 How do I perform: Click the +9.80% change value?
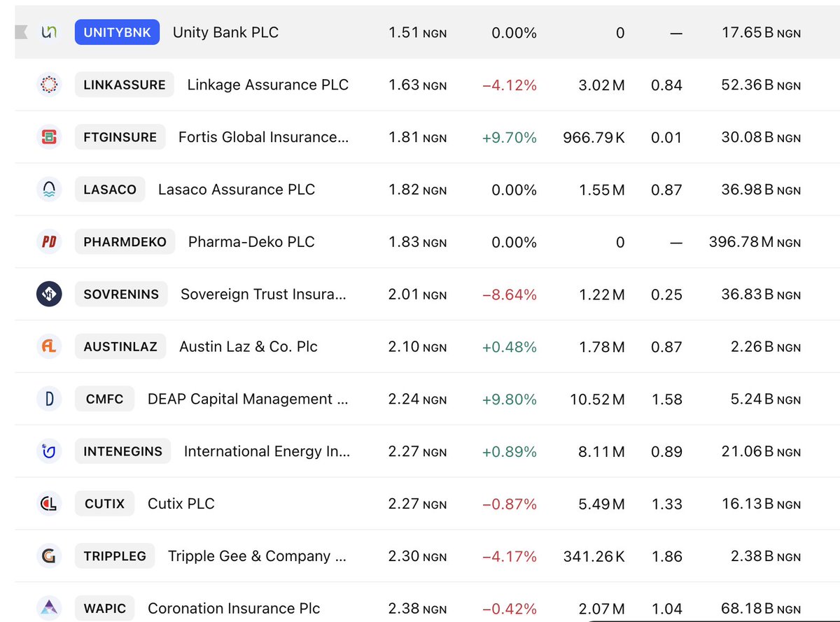pyautogui.click(x=510, y=400)
